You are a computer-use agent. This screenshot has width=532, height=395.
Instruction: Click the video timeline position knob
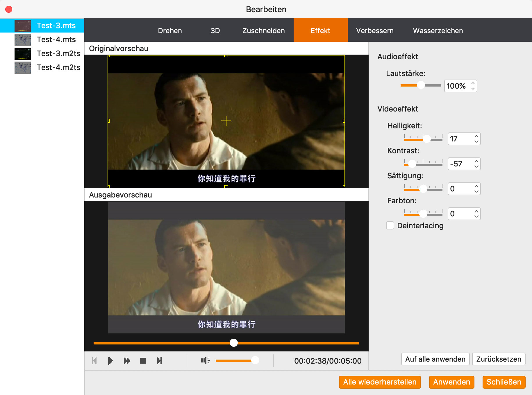click(x=234, y=343)
